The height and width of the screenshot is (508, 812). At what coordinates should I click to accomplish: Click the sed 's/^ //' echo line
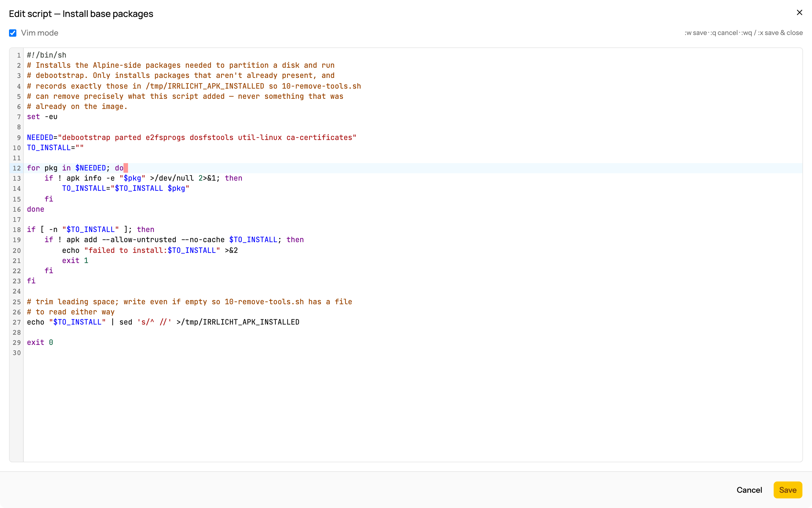point(163,322)
